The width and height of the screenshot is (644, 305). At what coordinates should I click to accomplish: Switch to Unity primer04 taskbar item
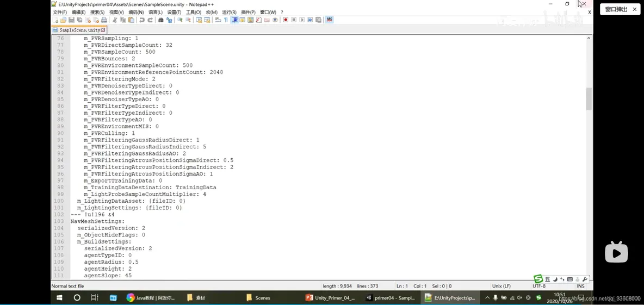tap(391, 297)
